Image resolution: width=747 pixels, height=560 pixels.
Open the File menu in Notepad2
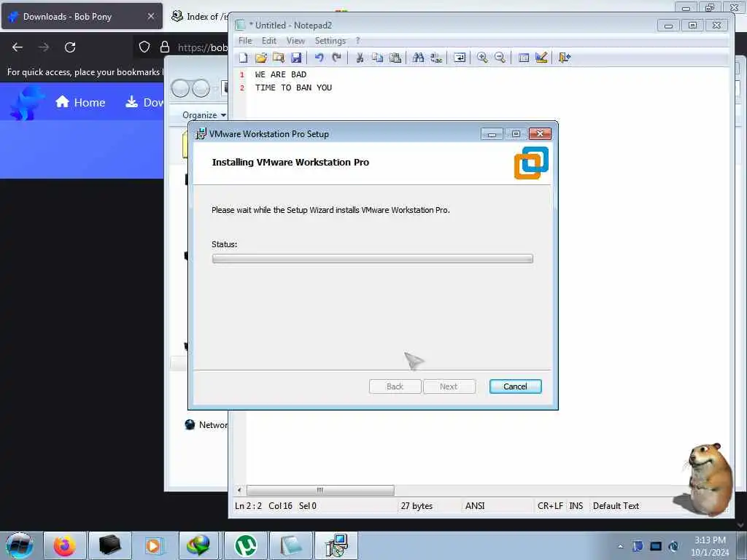pos(245,41)
